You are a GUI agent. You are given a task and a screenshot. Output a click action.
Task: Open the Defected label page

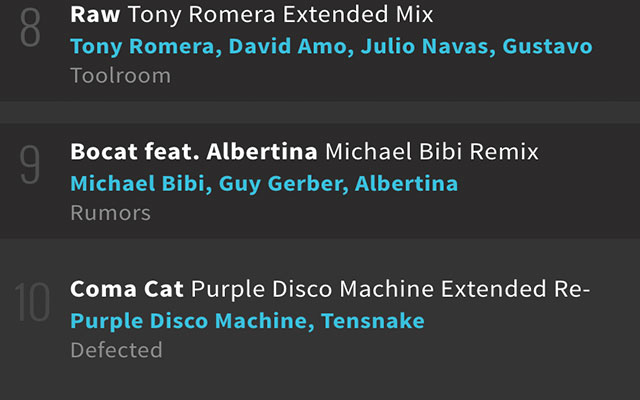point(116,350)
